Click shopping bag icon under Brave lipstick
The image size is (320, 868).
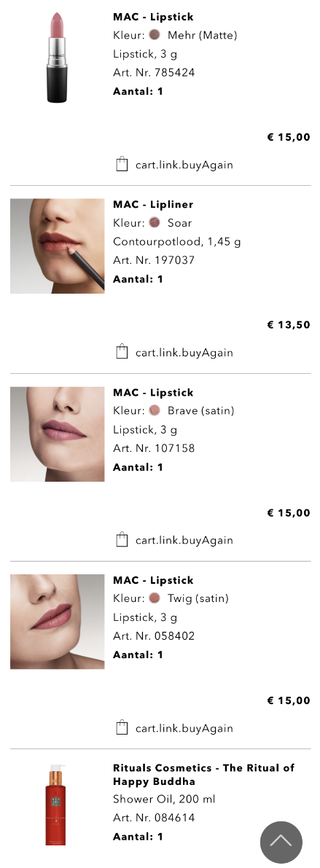tap(122, 539)
